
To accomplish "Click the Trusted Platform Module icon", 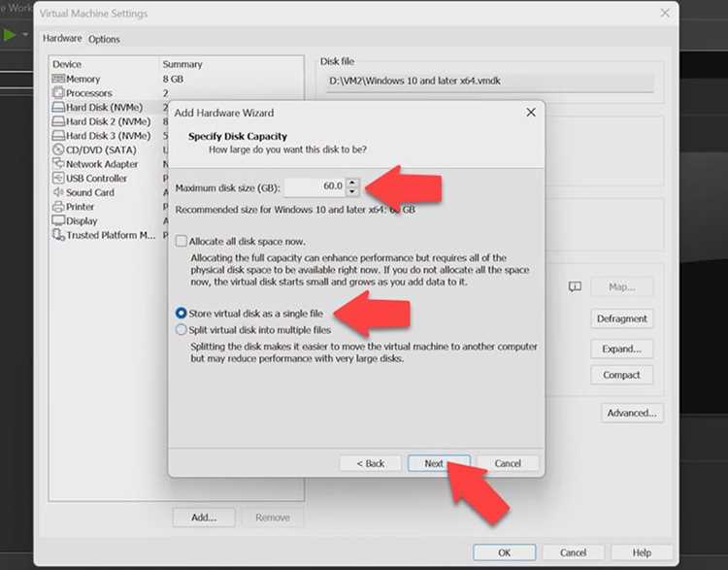I will (x=58, y=235).
